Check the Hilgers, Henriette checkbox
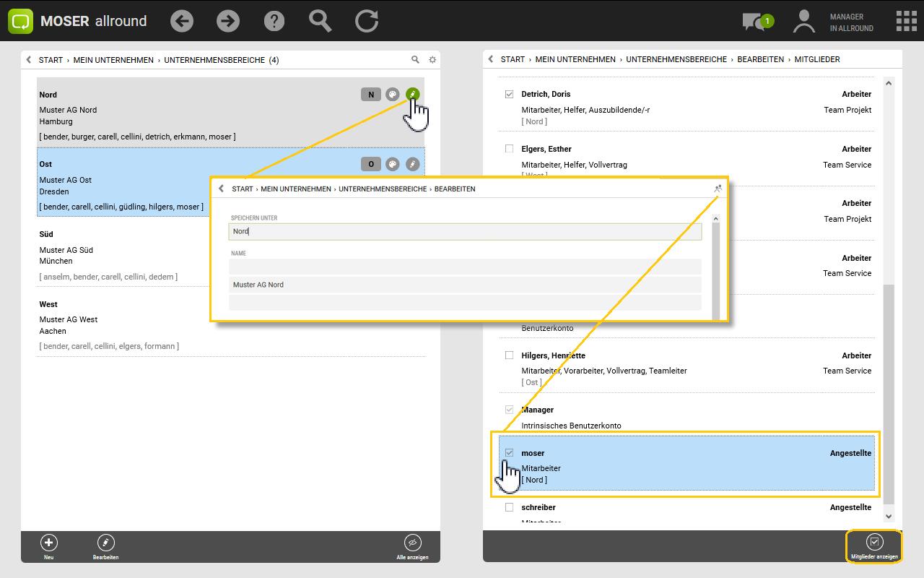924x578 pixels. click(x=509, y=355)
